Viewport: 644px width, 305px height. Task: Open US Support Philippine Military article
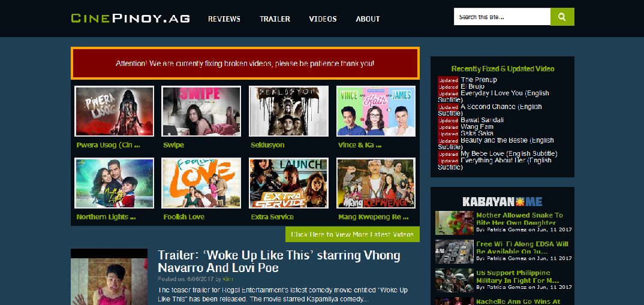(519, 277)
